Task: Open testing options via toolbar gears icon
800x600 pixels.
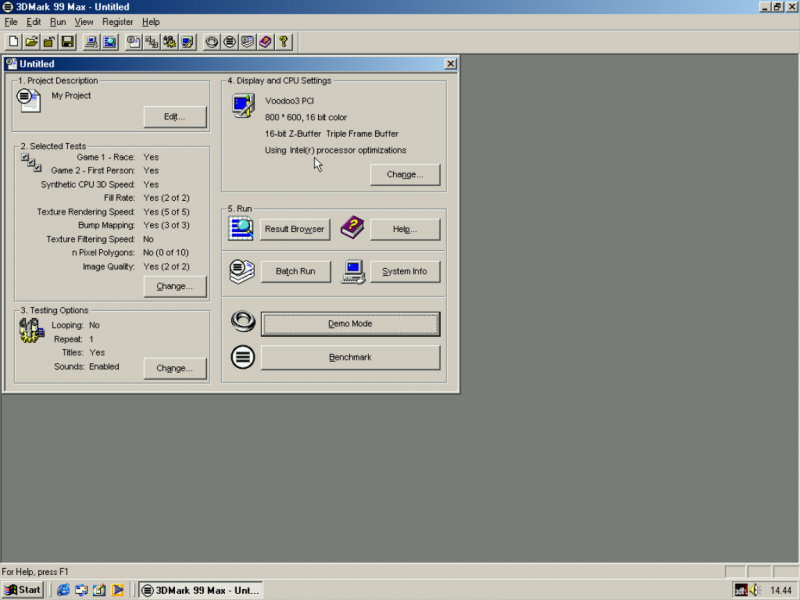Action: click(x=169, y=42)
